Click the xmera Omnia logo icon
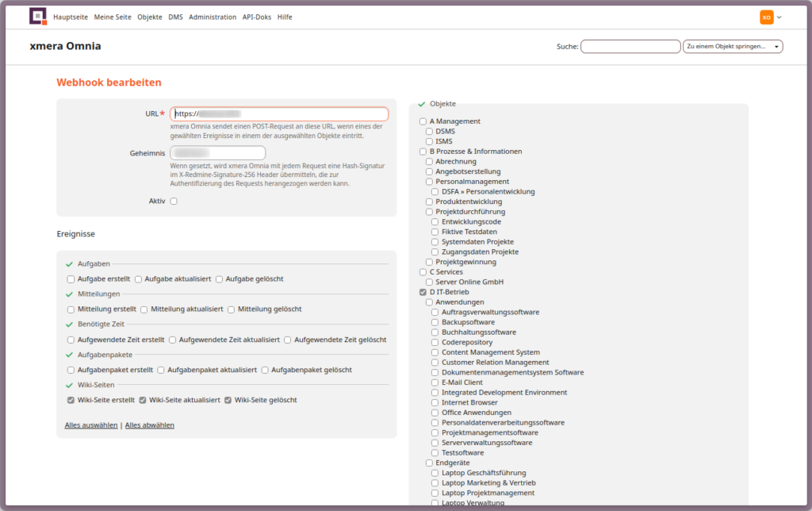This screenshot has height=511, width=812. [38, 16]
